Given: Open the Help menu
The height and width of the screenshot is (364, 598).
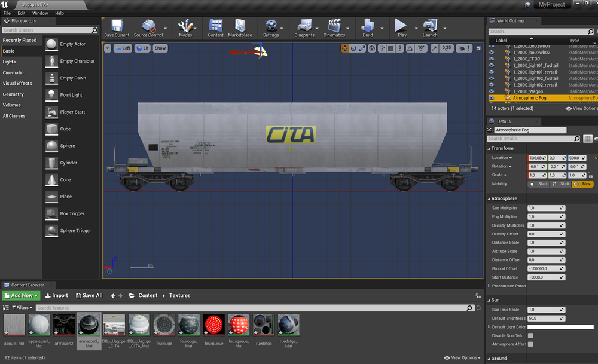Looking at the screenshot, I should [59, 13].
